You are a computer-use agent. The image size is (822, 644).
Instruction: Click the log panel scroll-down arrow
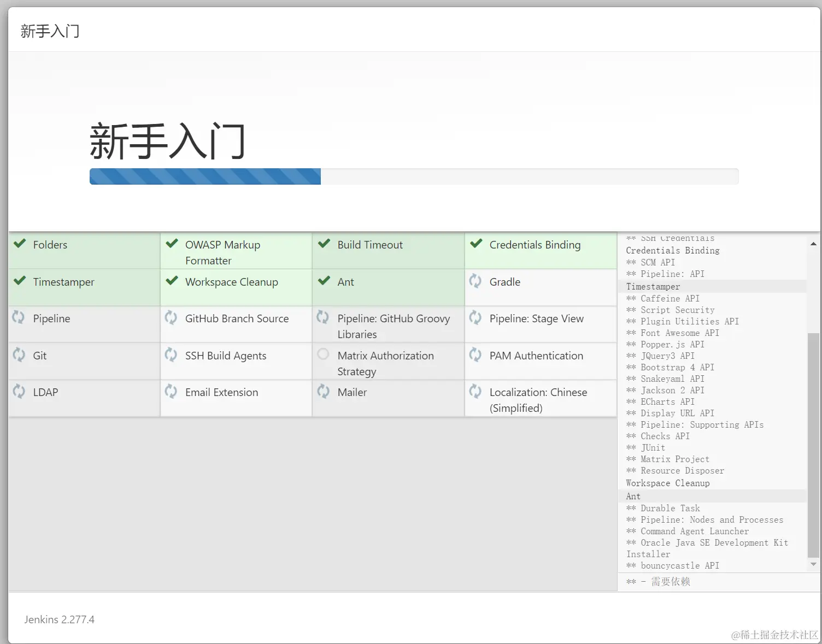tap(813, 564)
